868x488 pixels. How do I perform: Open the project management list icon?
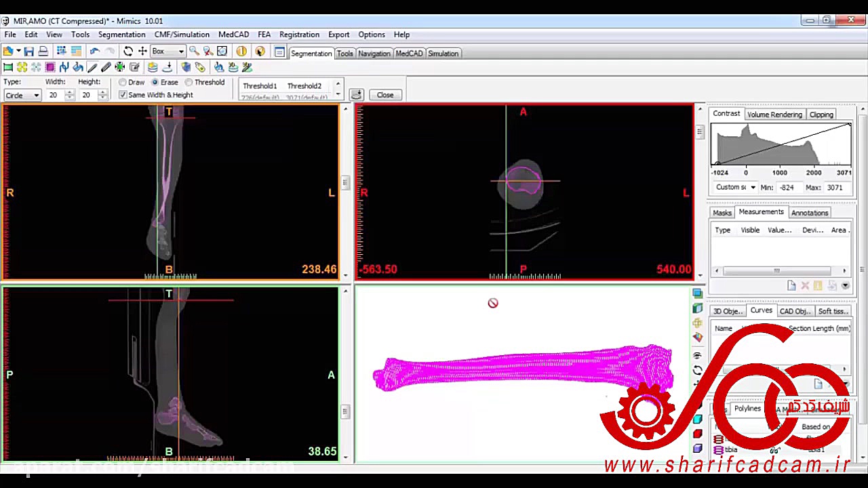(279, 52)
